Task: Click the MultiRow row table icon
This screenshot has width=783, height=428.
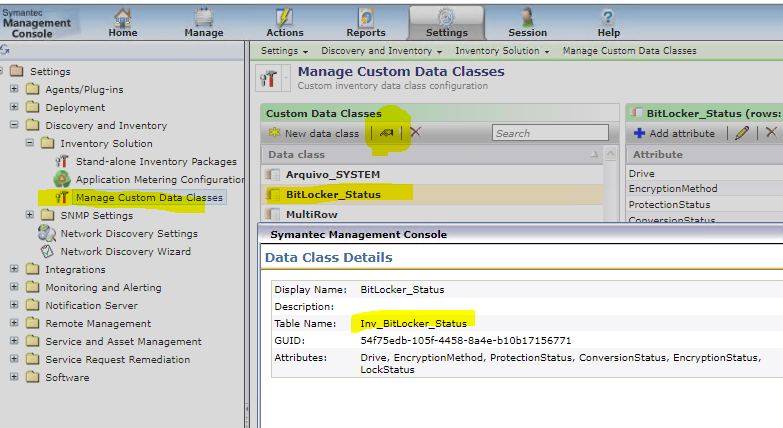Action: point(272,214)
